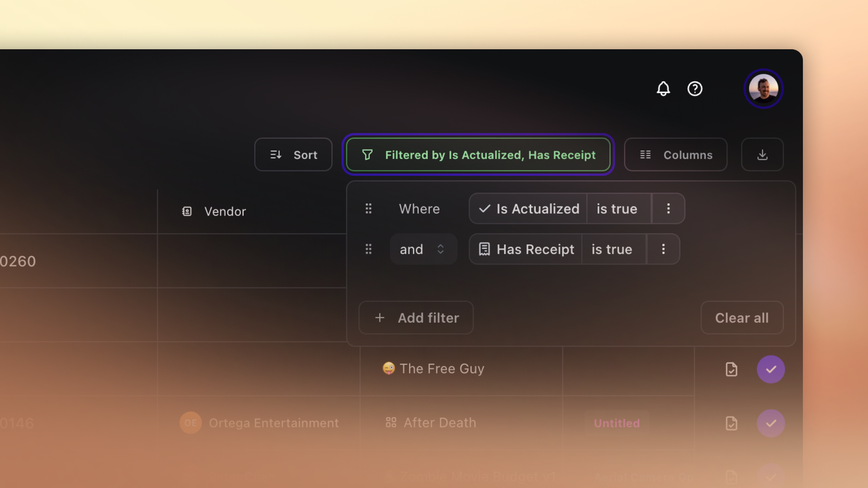Click the receipt icon in Has Receipt filter

coord(485,249)
